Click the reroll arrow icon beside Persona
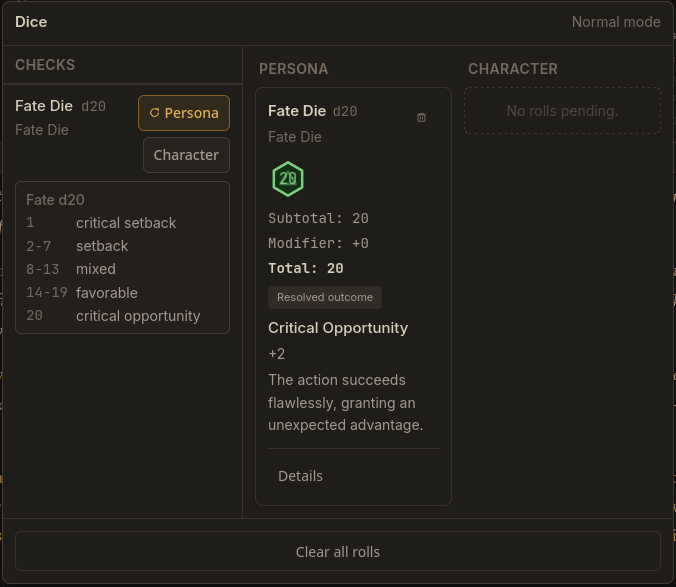 (154, 113)
